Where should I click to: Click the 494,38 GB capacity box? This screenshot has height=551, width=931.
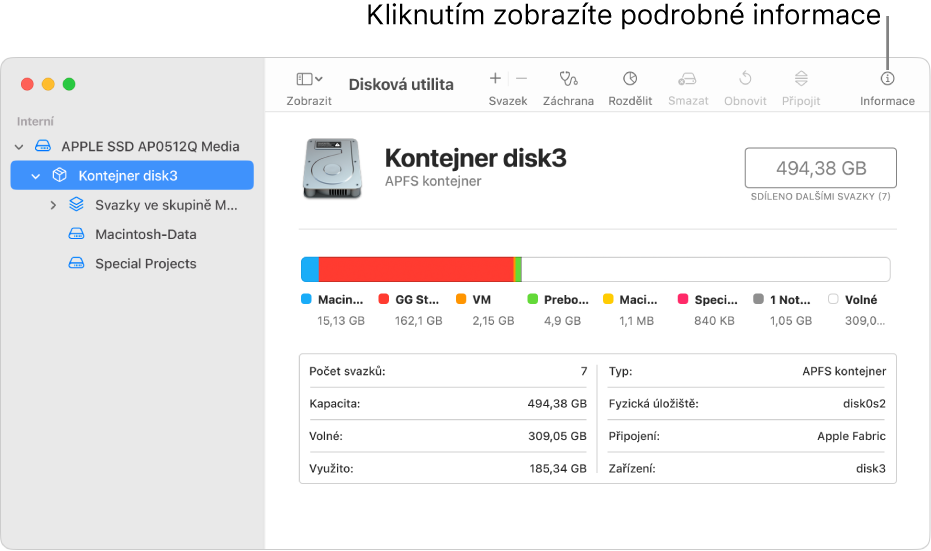click(x=821, y=168)
